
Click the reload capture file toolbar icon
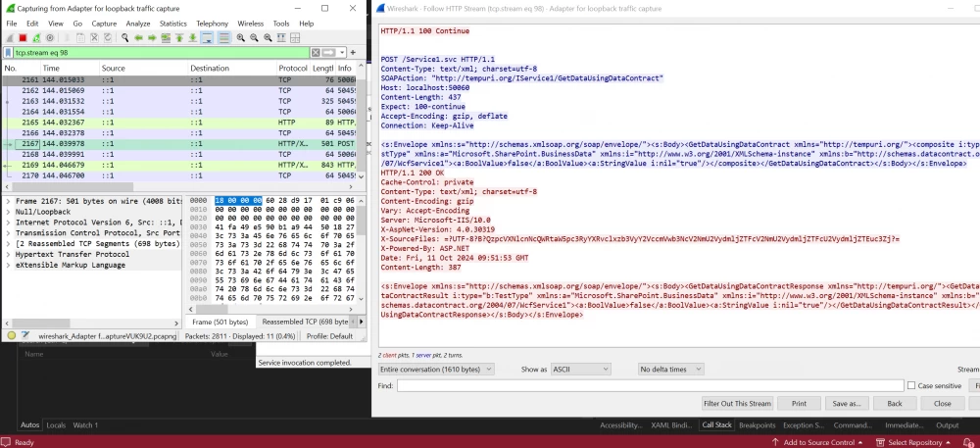108,38
